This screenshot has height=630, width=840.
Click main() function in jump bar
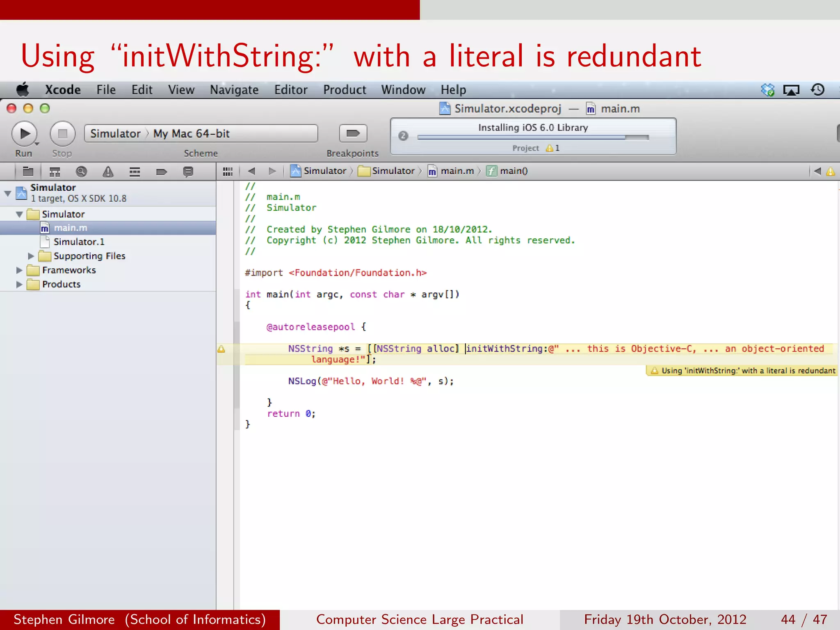click(507, 171)
